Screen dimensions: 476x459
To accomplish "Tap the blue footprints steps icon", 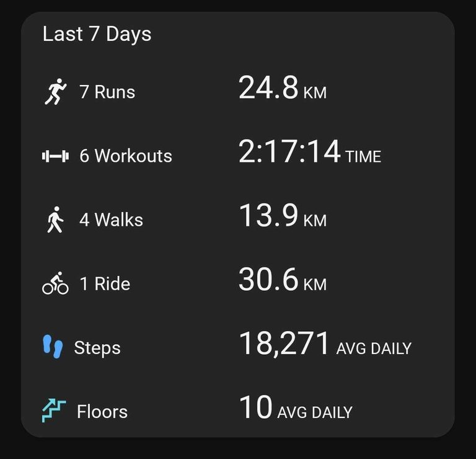I will click(53, 347).
